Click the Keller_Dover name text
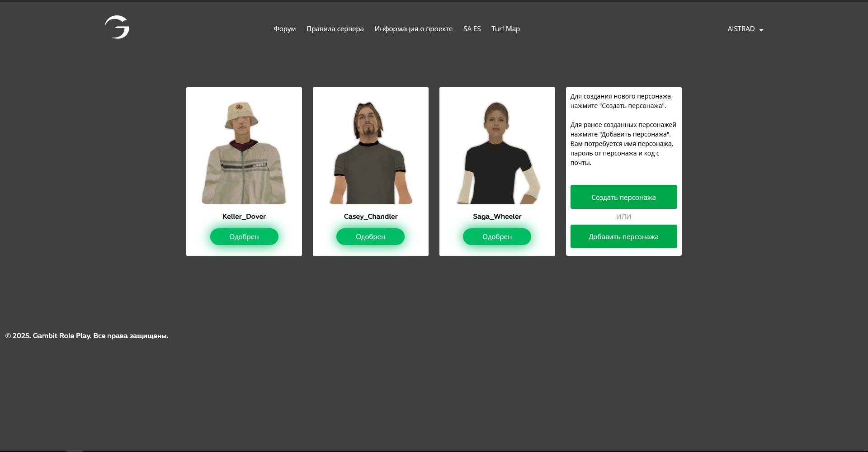Screen dimensions: 868x452 pos(244,217)
